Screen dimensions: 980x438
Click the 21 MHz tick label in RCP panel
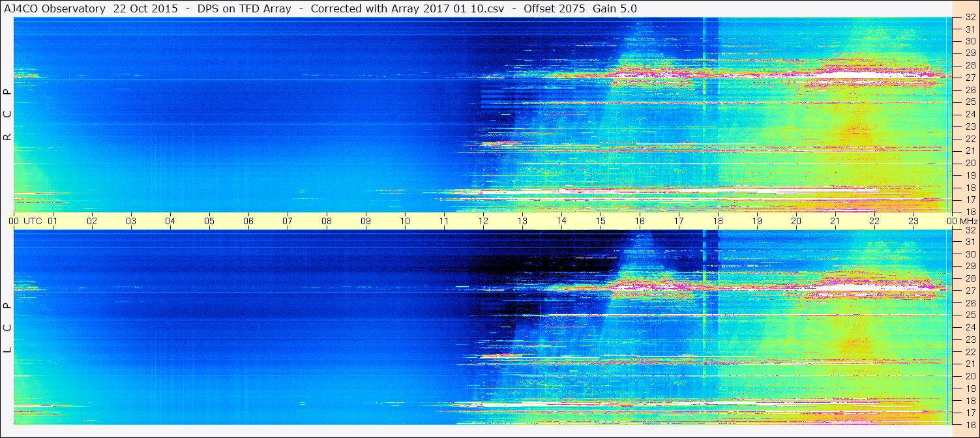(970, 151)
